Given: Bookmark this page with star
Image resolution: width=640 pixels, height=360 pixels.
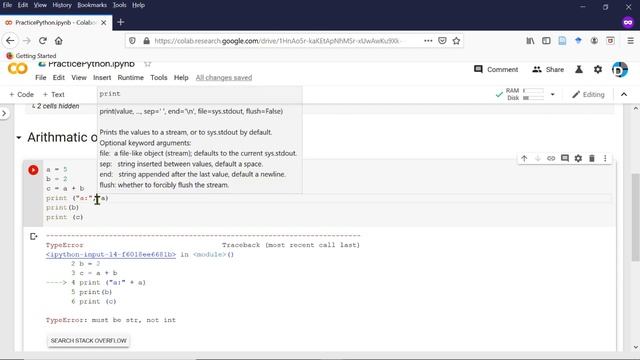Looking at the screenshot, I should click(x=456, y=41).
